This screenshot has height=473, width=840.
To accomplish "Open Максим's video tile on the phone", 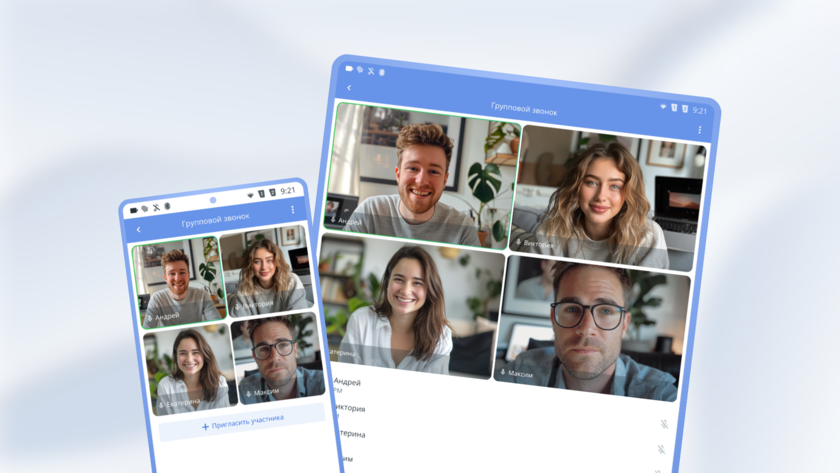I will click(x=278, y=357).
